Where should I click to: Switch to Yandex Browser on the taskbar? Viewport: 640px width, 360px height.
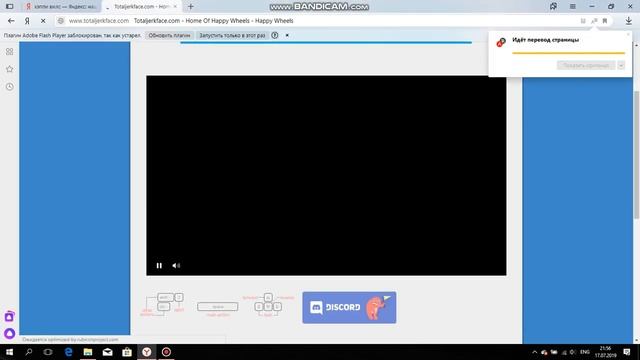[x=147, y=352]
